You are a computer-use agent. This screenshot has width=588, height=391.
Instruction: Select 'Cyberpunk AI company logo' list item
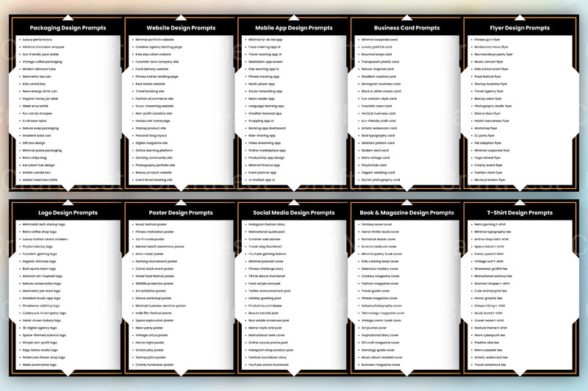point(44,313)
